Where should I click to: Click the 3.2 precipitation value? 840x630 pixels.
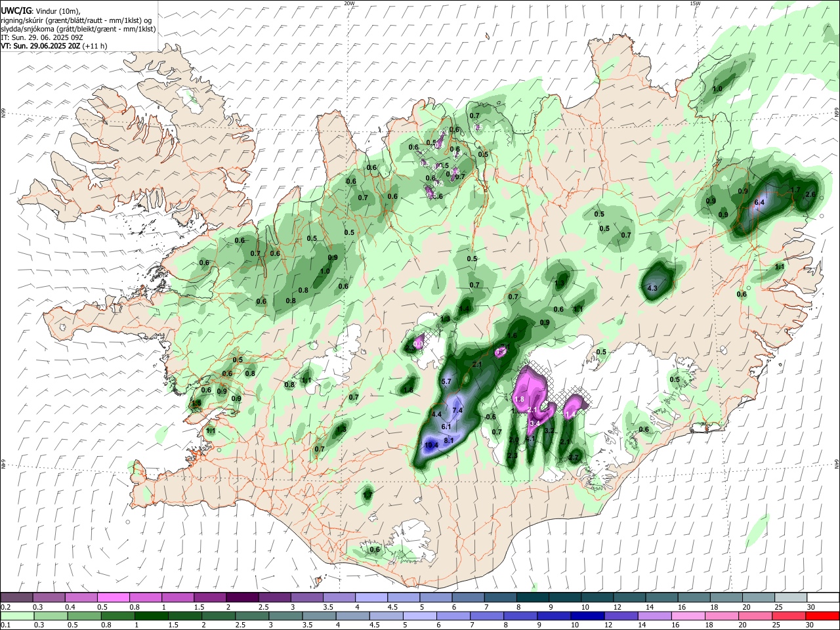pos(550,431)
